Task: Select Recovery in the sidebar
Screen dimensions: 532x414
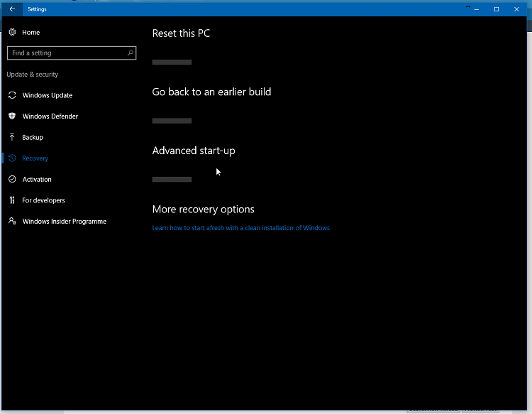Action: coord(35,158)
